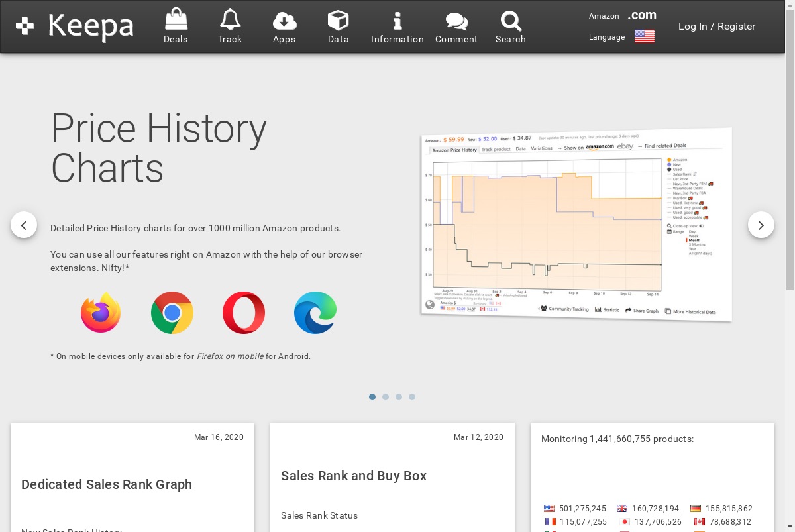
Task: Click the Edge browser extension icon
Action: click(315, 313)
